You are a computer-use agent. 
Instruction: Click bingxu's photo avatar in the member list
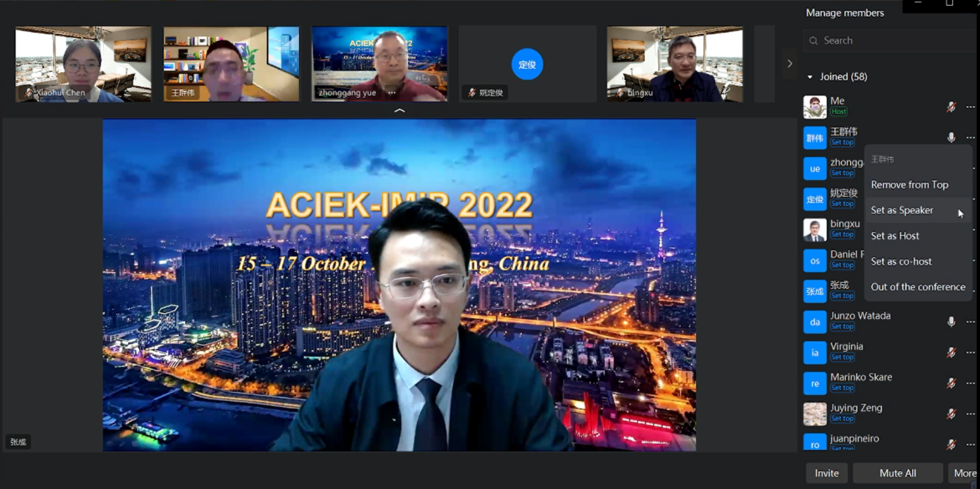(x=815, y=229)
